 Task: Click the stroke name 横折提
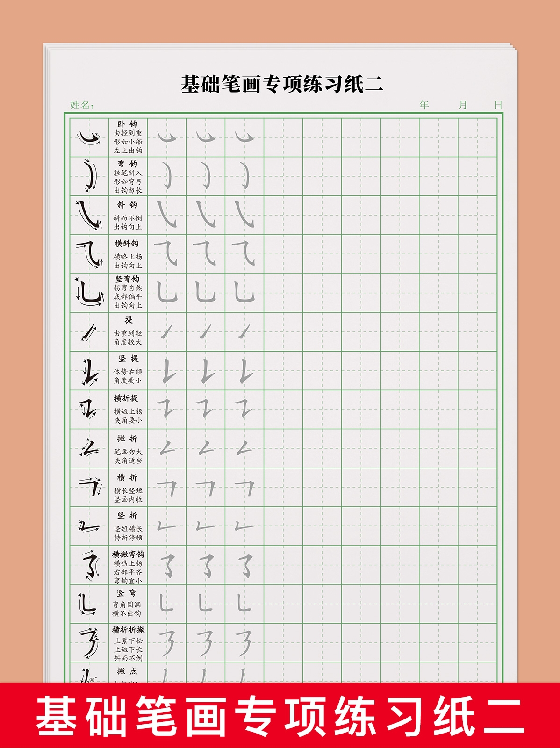pyautogui.click(x=126, y=398)
